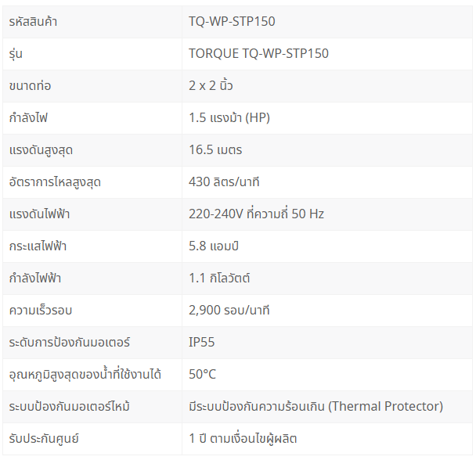
Task: Select the model name TORQUE TQ-WP-STP150
Action: click(x=258, y=54)
